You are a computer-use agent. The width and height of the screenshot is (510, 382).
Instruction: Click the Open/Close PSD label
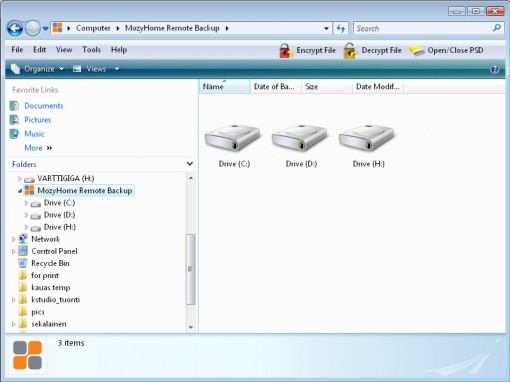tap(455, 50)
